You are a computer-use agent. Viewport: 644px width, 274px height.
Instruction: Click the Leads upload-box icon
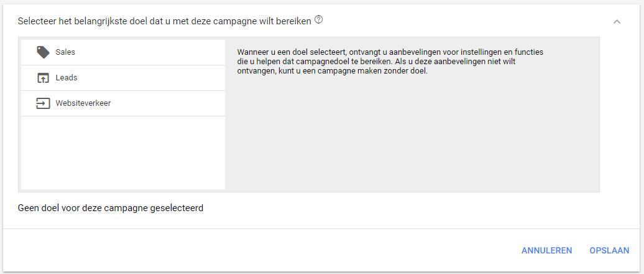(43, 78)
